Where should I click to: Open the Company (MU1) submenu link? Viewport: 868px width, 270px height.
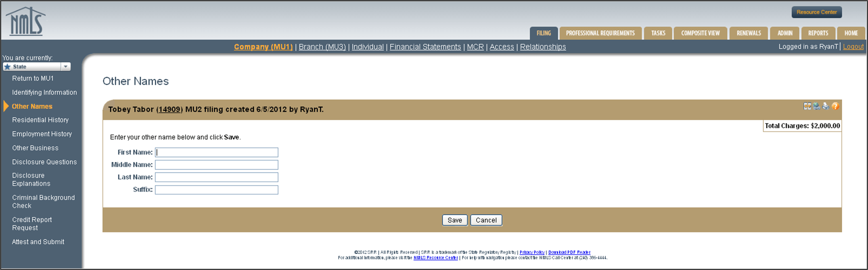[263, 47]
